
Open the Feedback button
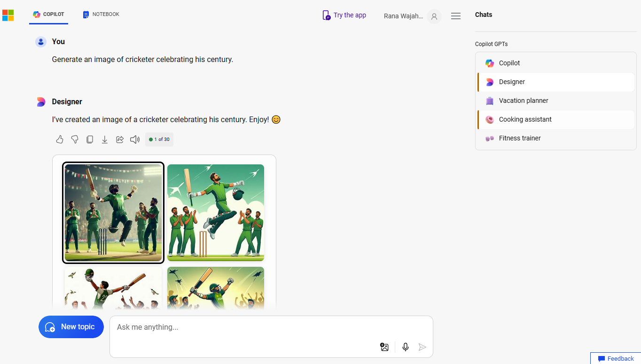point(616,358)
